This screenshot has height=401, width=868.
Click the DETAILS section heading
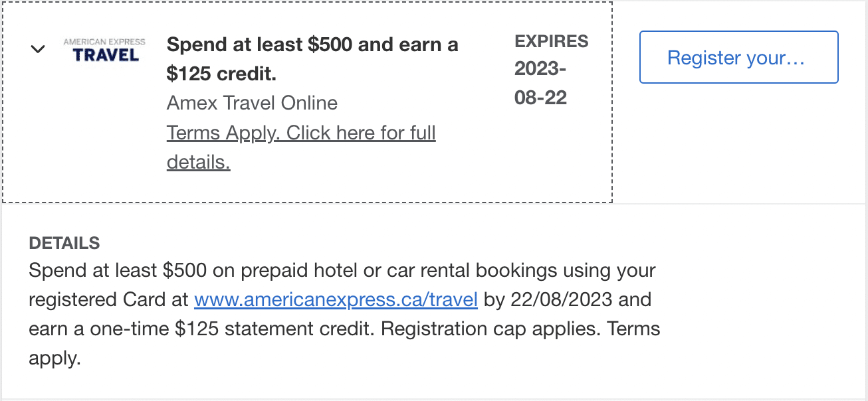[64, 243]
